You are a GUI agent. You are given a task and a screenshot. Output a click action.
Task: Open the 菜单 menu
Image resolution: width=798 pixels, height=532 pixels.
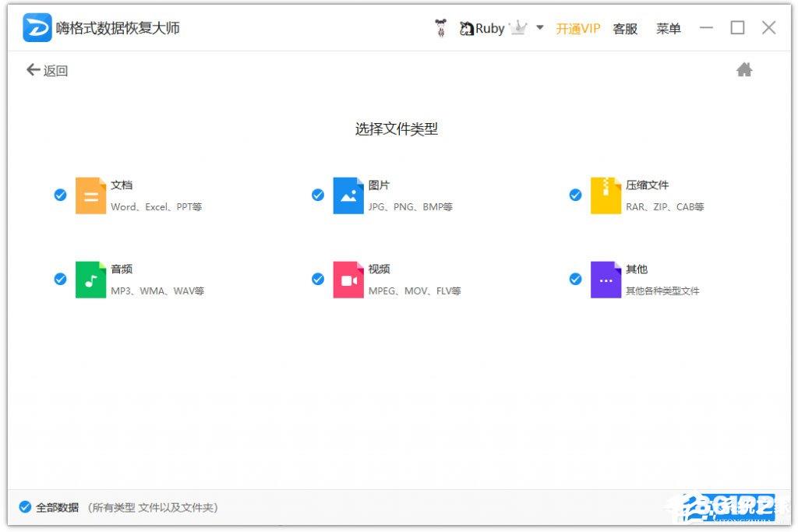pyautogui.click(x=668, y=29)
